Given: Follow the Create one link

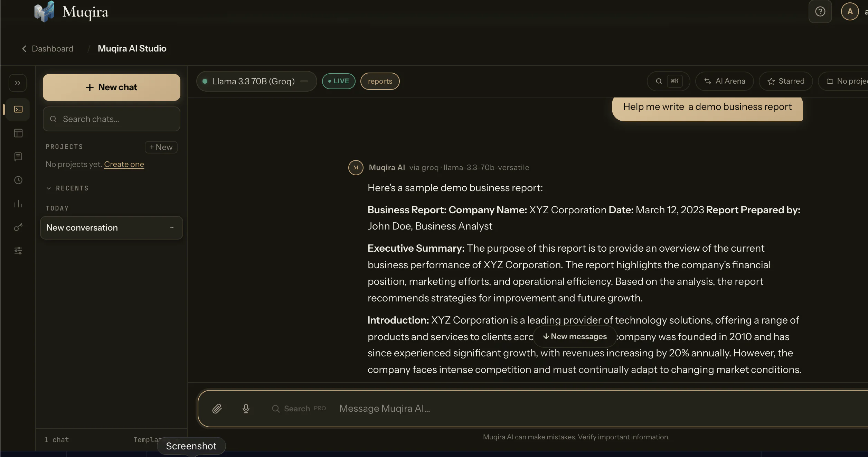Looking at the screenshot, I should (x=124, y=164).
